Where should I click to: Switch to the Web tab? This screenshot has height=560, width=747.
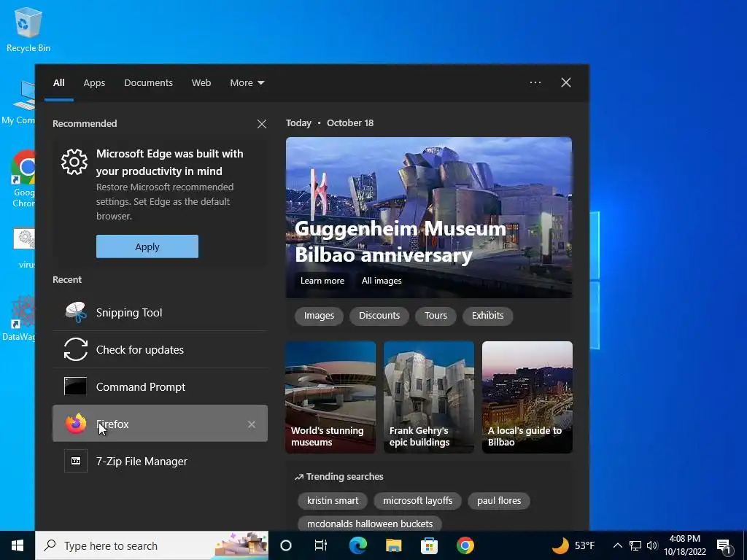[201, 83]
